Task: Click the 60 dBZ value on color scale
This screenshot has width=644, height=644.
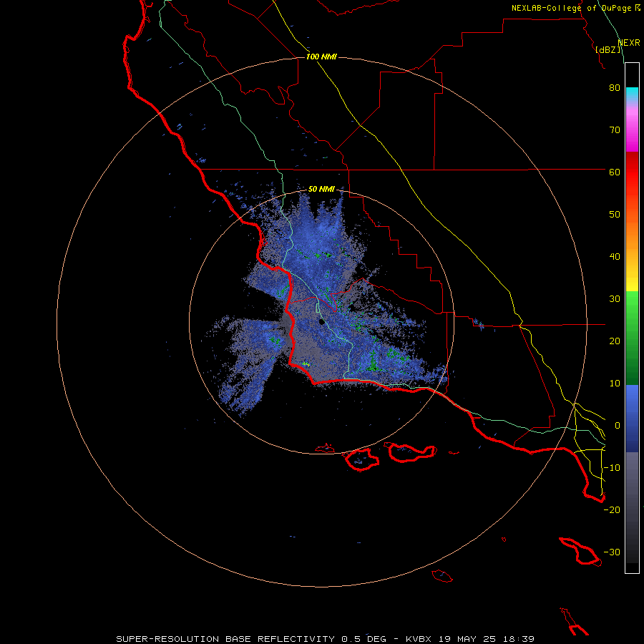Action: (x=615, y=172)
